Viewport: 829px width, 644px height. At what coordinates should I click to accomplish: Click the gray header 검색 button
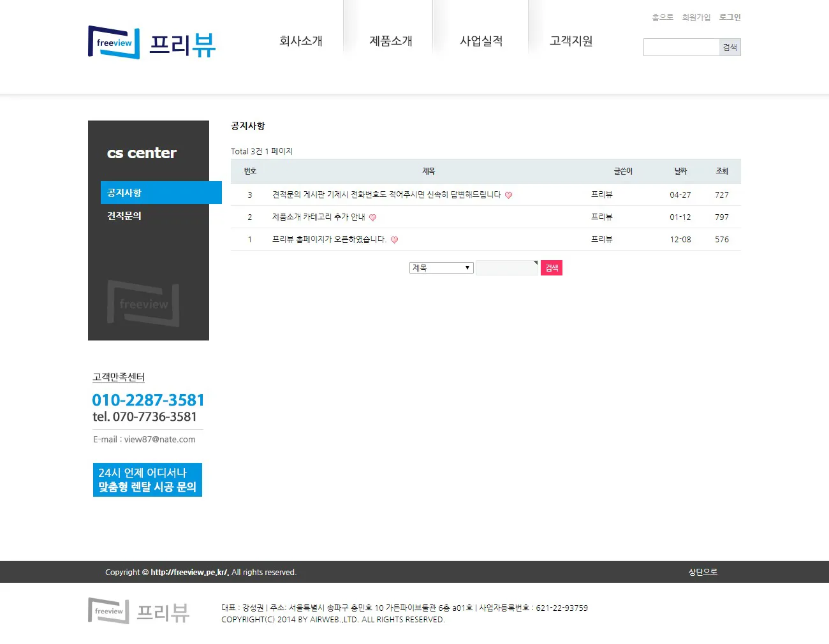coord(730,47)
